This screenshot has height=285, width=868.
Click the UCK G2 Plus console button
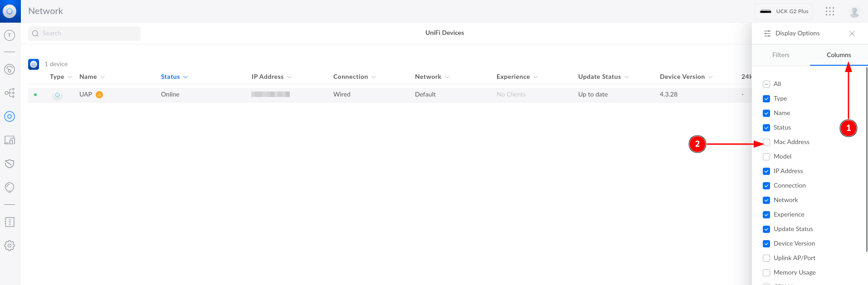point(783,11)
